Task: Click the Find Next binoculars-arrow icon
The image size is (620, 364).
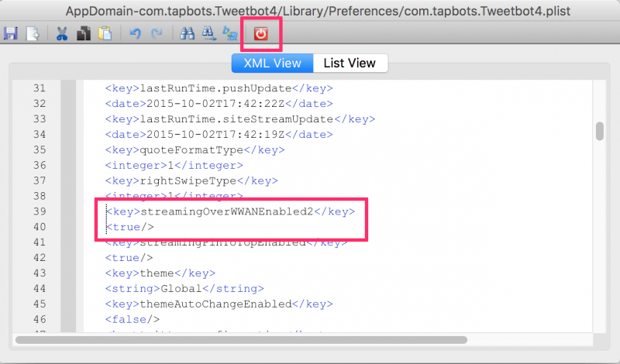Action: click(x=208, y=33)
